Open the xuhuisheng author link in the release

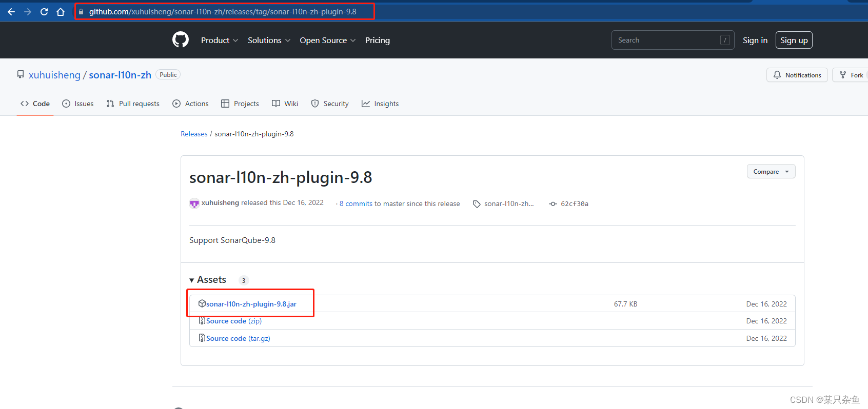point(220,203)
